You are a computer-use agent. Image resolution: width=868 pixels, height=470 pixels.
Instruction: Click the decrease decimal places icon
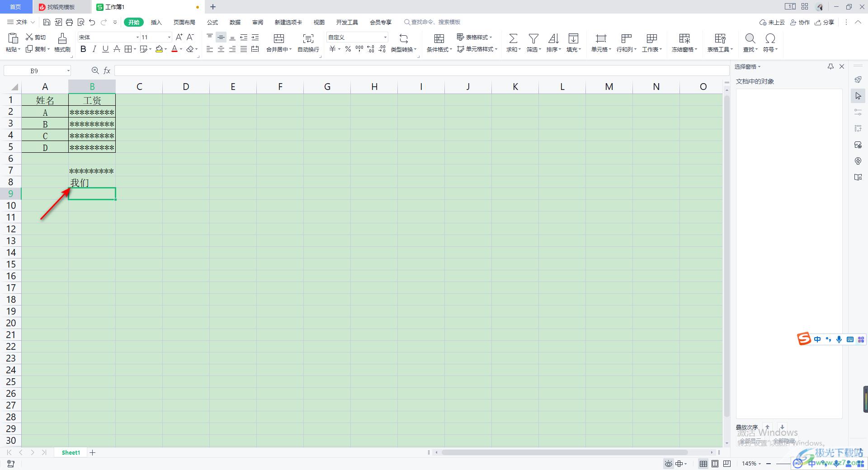[x=382, y=49]
